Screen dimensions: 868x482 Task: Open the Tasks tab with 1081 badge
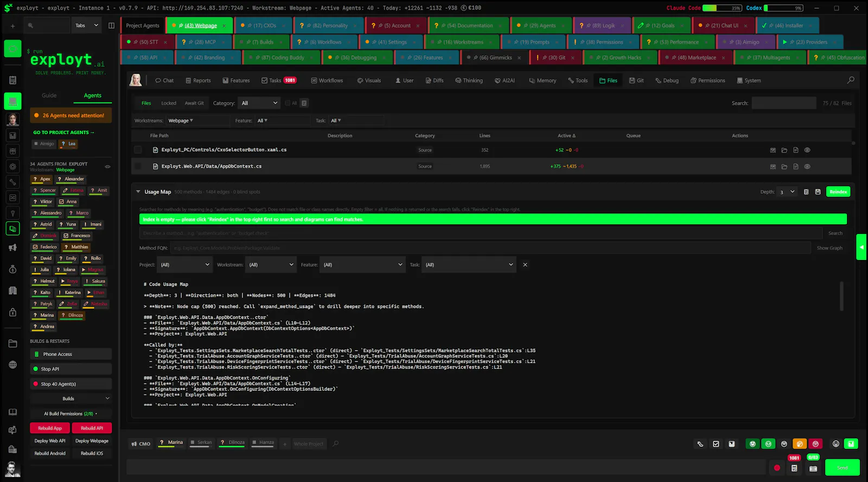click(279, 80)
